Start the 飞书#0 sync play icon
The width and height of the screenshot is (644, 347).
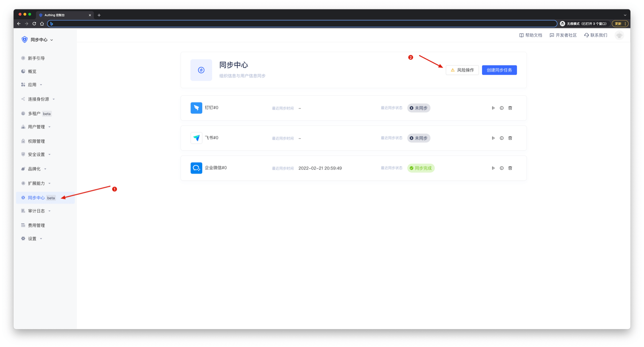(x=493, y=138)
